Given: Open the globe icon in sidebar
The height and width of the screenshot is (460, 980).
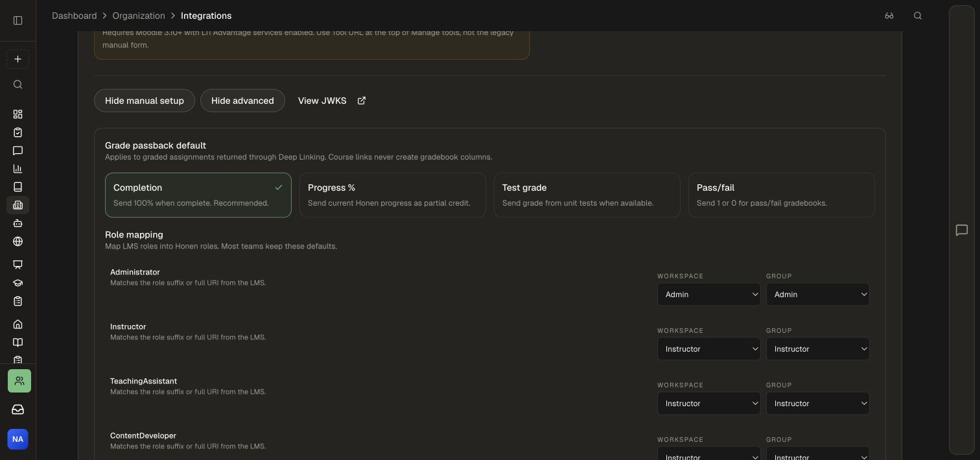Looking at the screenshot, I should (17, 241).
